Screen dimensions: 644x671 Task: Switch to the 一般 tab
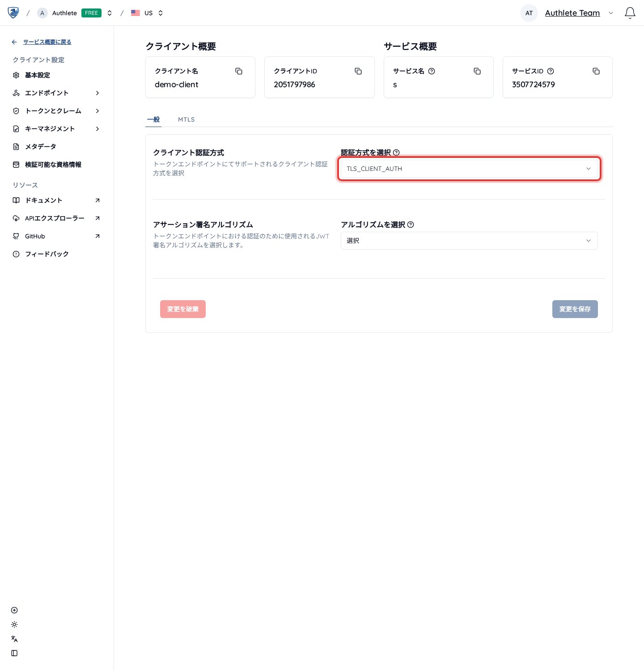click(153, 119)
